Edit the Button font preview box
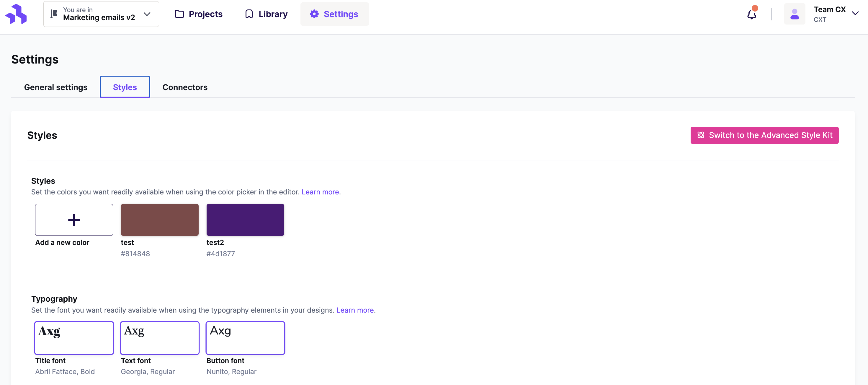Image resolution: width=868 pixels, height=385 pixels. (245, 338)
